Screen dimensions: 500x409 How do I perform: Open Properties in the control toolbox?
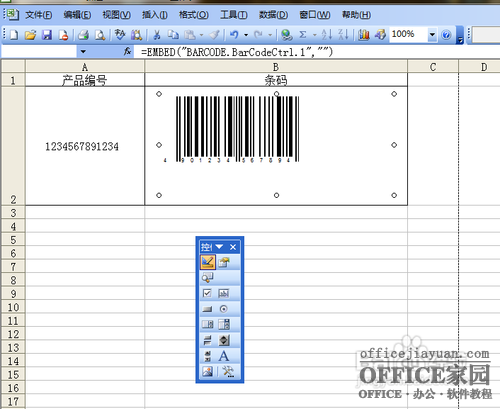tap(224, 262)
